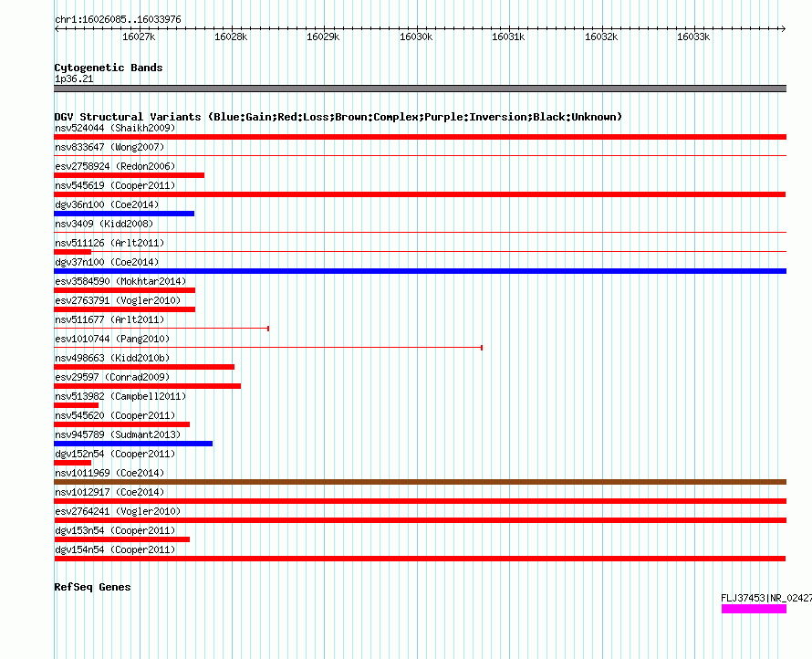The image size is (812, 659).
Task: Select the blue dgv37n100 (Coe2014) gain bar
Action: pos(420,271)
